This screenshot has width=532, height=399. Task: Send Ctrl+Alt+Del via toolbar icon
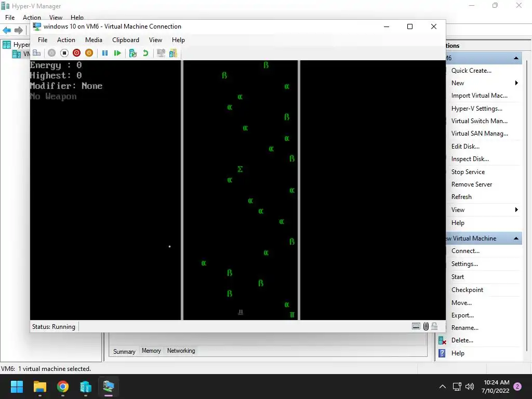pyautogui.click(x=37, y=53)
